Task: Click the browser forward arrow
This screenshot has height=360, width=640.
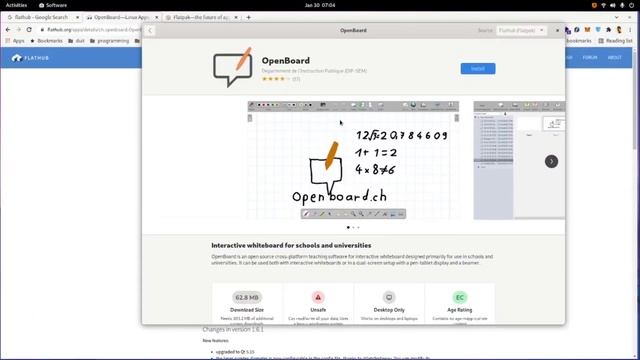Action: 18,30
